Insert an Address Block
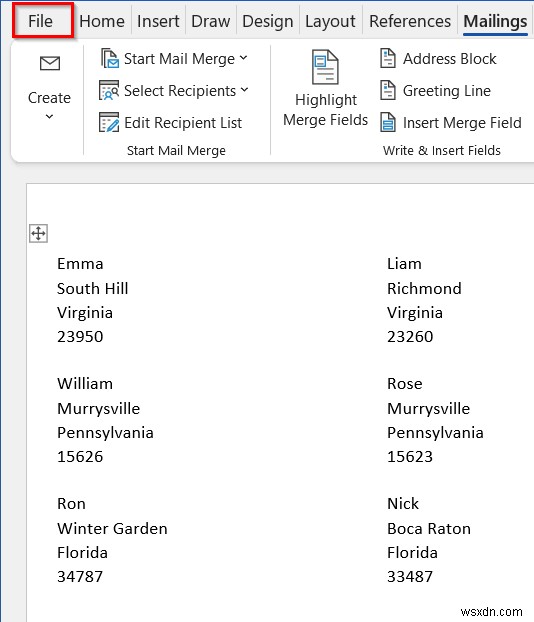The image size is (534, 622). tap(449, 59)
